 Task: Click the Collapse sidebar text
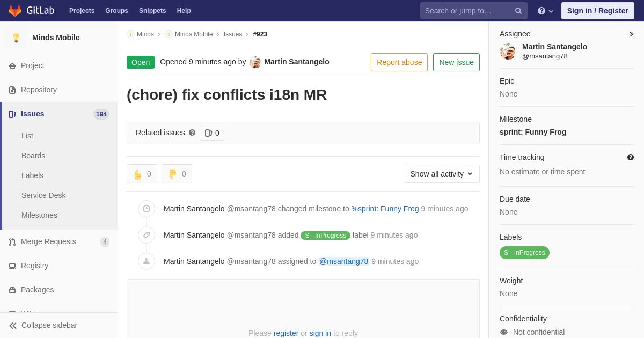tap(49, 325)
